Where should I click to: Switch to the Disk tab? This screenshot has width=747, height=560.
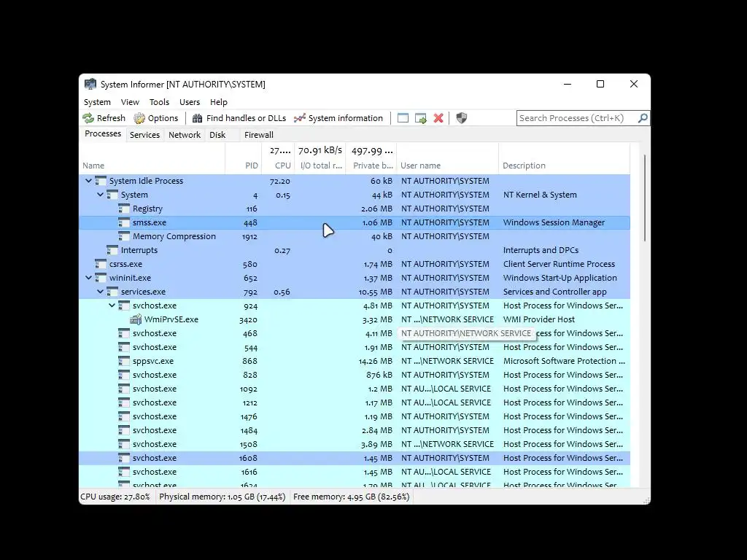[217, 135]
